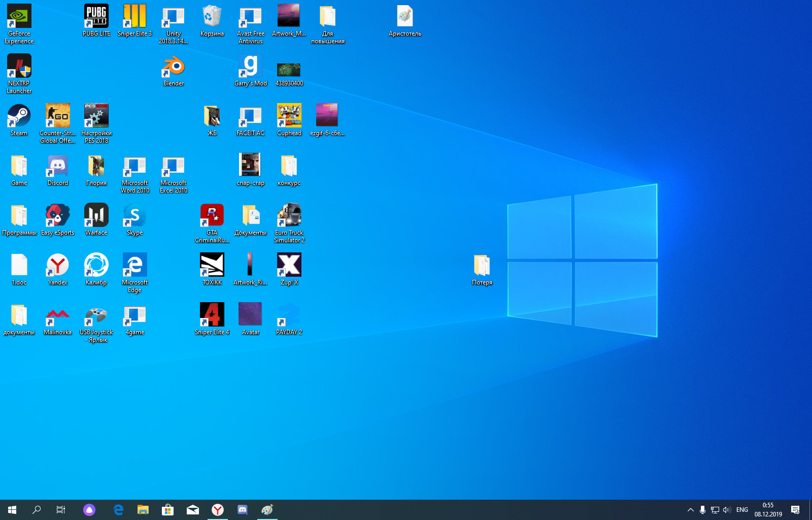
Task: Click Microsoft Excel 2010 shortcut
Action: point(174,173)
